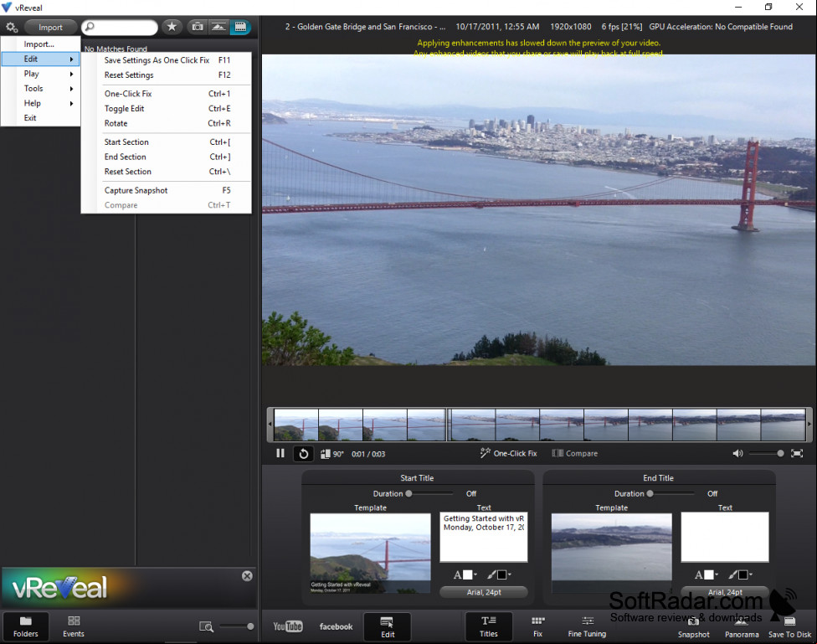817x644 pixels.
Task: Select the highlighted Edit menu item
Action: click(x=41, y=59)
